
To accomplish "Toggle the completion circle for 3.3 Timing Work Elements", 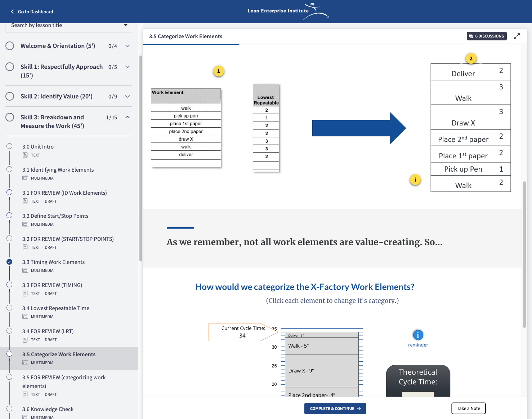I will tap(9, 262).
